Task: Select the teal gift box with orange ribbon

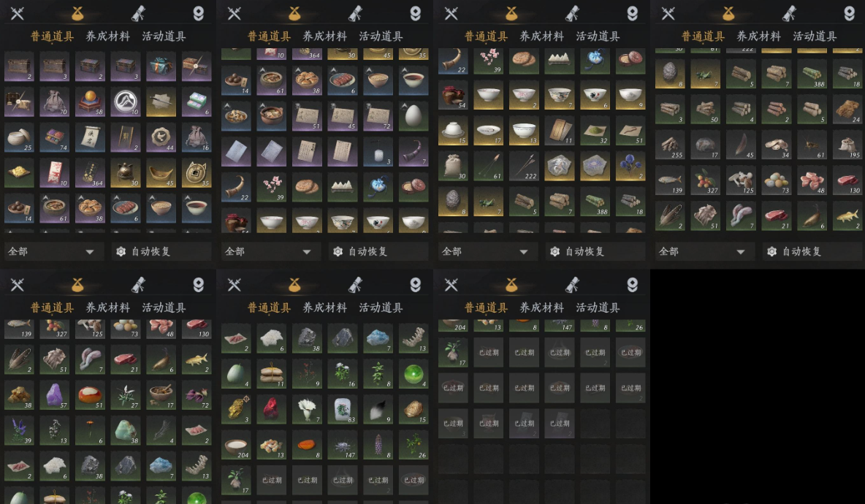Action: pyautogui.click(x=161, y=66)
